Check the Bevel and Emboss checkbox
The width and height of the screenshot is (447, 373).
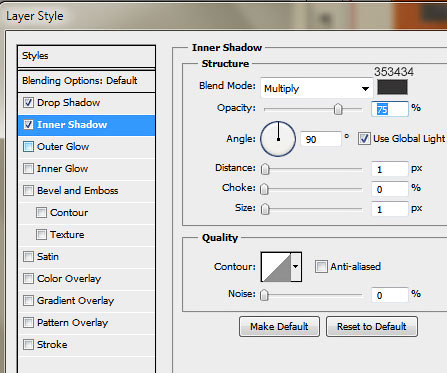coord(28,190)
